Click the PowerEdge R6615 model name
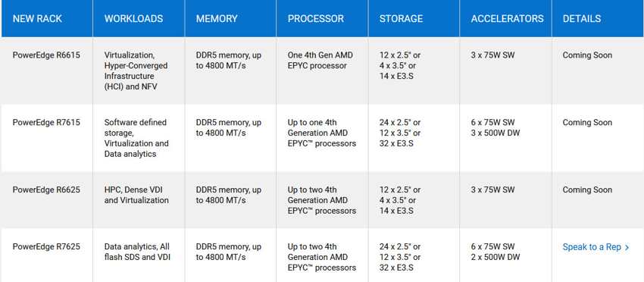This screenshot has height=282, width=644. [x=46, y=55]
